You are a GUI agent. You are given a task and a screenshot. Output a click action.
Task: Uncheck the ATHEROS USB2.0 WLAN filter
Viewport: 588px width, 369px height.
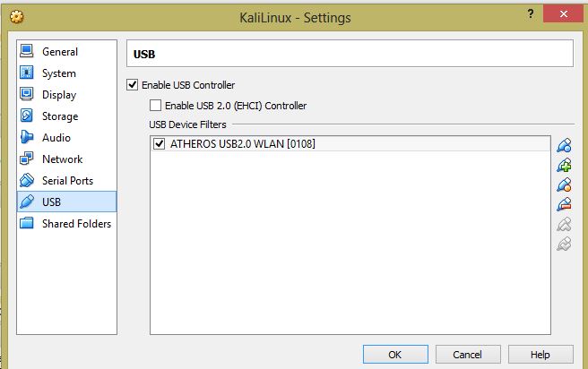point(159,143)
